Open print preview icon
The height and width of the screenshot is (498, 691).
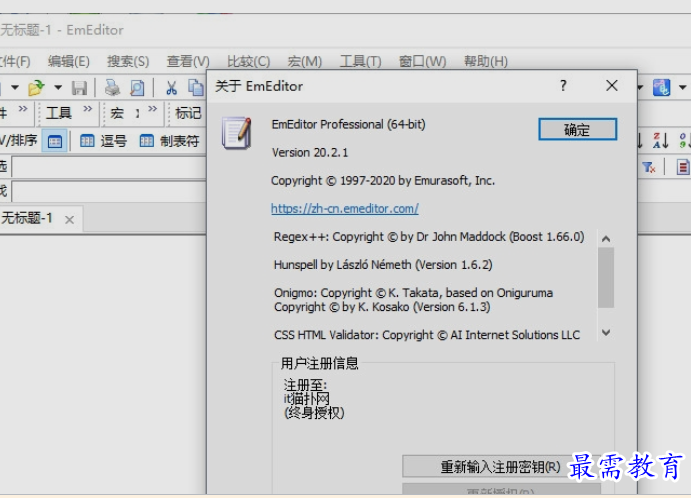[x=137, y=88]
